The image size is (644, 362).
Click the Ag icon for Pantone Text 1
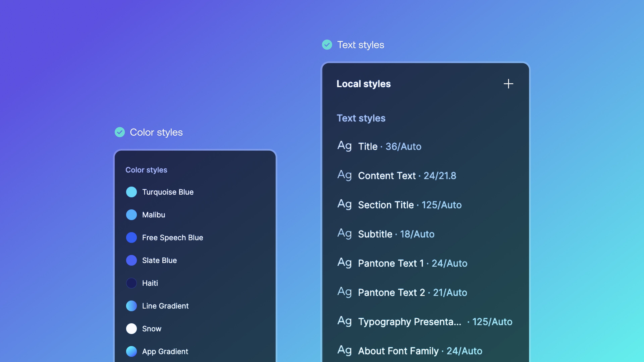pyautogui.click(x=344, y=263)
